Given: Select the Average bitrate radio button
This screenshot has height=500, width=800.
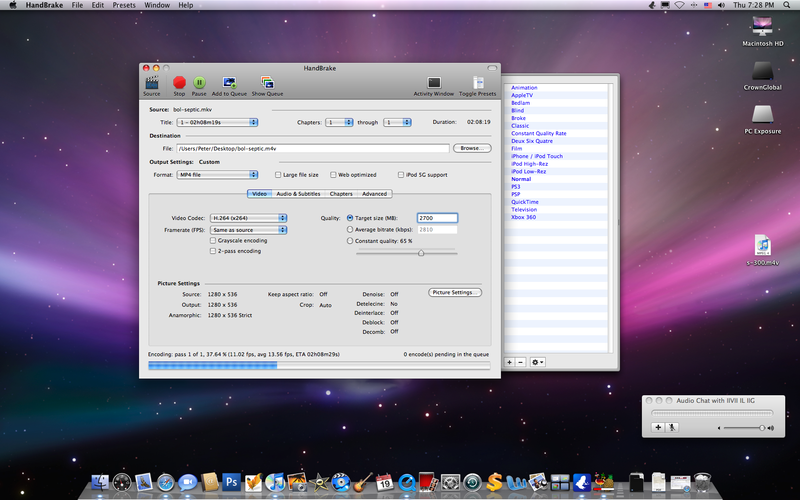Looking at the screenshot, I should (x=350, y=229).
